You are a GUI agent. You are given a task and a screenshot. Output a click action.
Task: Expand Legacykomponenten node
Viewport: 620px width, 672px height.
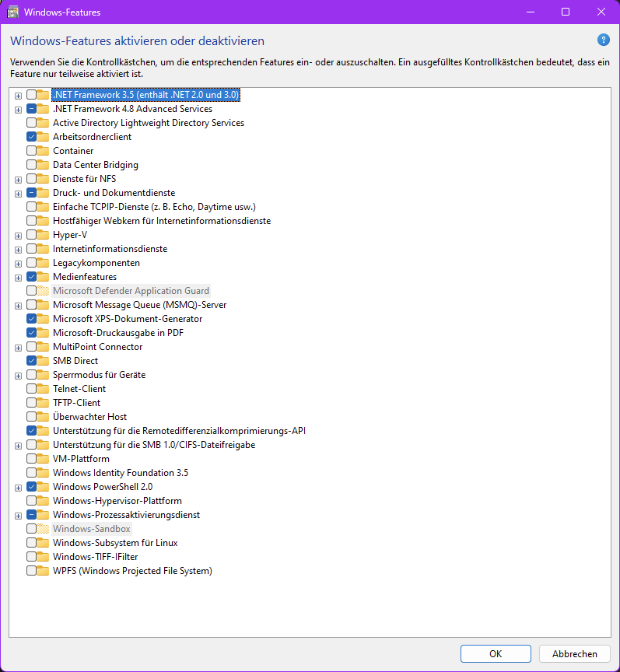click(x=18, y=264)
